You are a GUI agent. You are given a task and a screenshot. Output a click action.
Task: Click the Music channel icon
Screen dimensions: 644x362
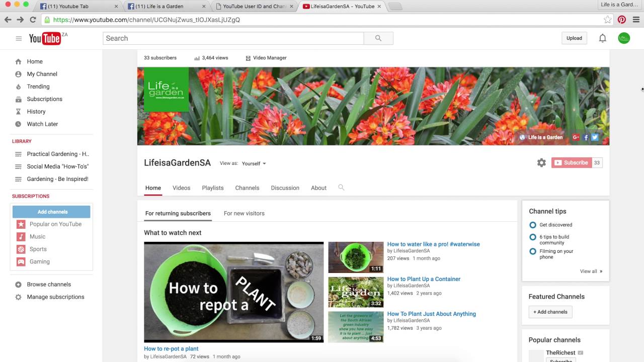click(x=21, y=237)
